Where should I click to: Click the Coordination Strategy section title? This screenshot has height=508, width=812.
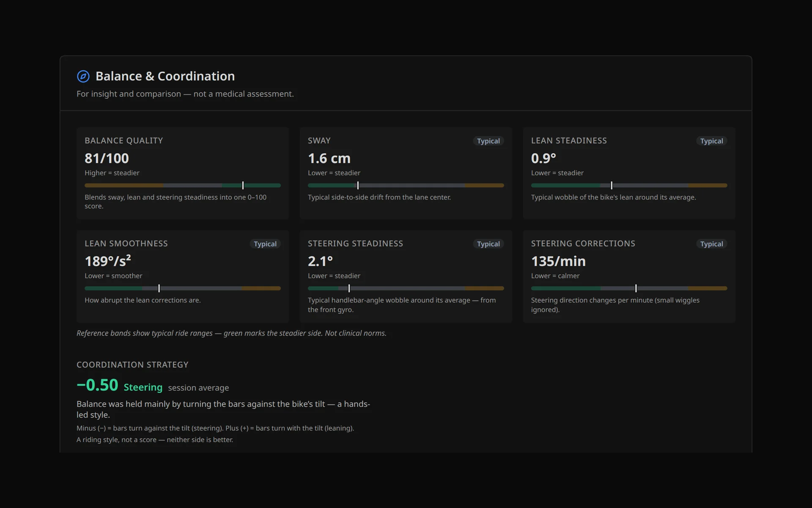(x=132, y=365)
